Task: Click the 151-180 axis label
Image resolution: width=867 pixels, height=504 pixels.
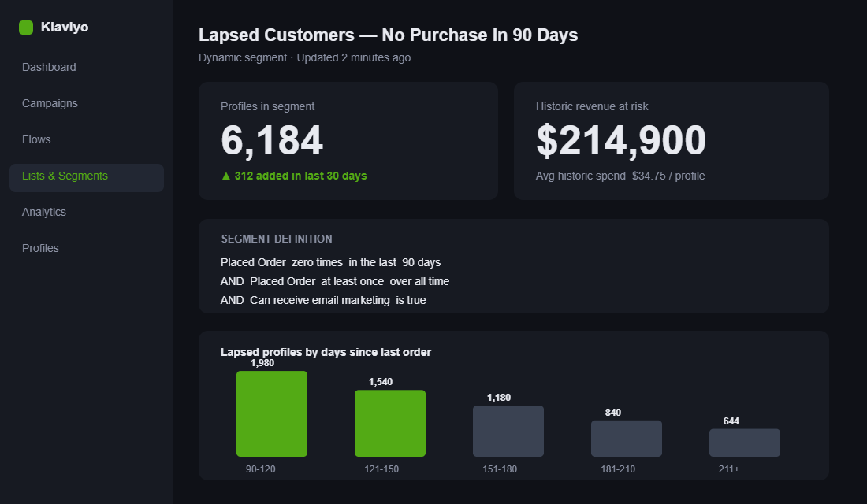Action: point(500,469)
